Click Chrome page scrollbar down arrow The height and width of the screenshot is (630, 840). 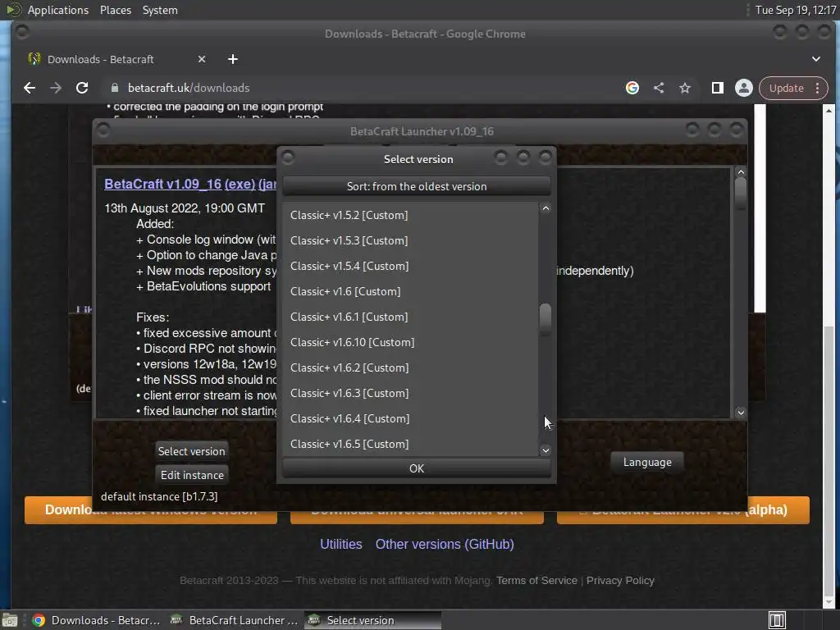pos(829,603)
